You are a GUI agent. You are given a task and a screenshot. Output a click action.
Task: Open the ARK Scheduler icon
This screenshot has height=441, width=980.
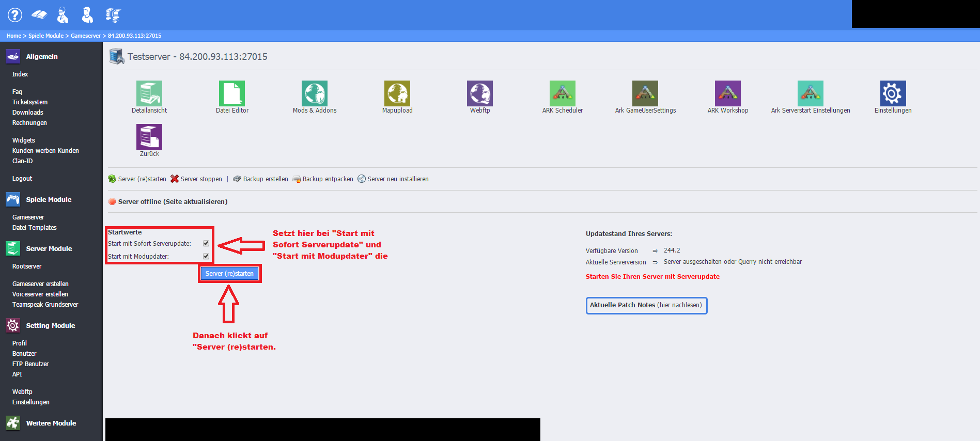pyautogui.click(x=563, y=93)
